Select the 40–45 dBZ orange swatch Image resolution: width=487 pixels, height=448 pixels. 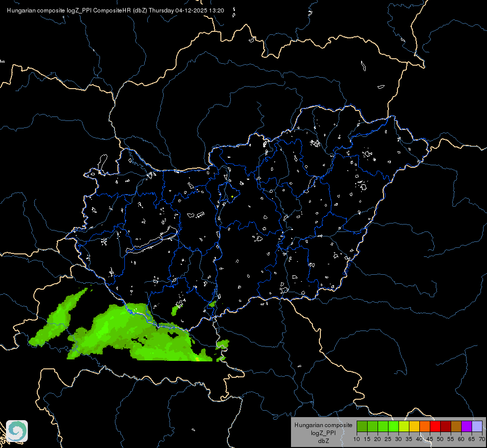click(x=425, y=426)
